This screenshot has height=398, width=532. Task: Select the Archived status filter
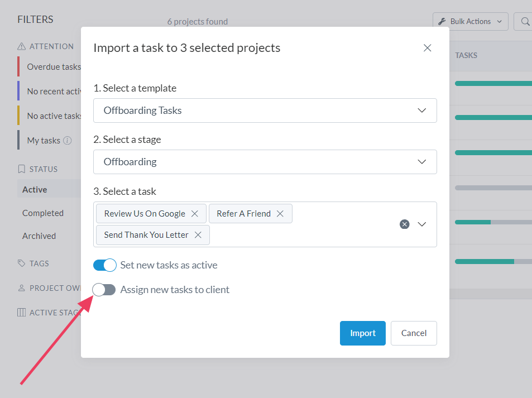click(x=39, y=236)
